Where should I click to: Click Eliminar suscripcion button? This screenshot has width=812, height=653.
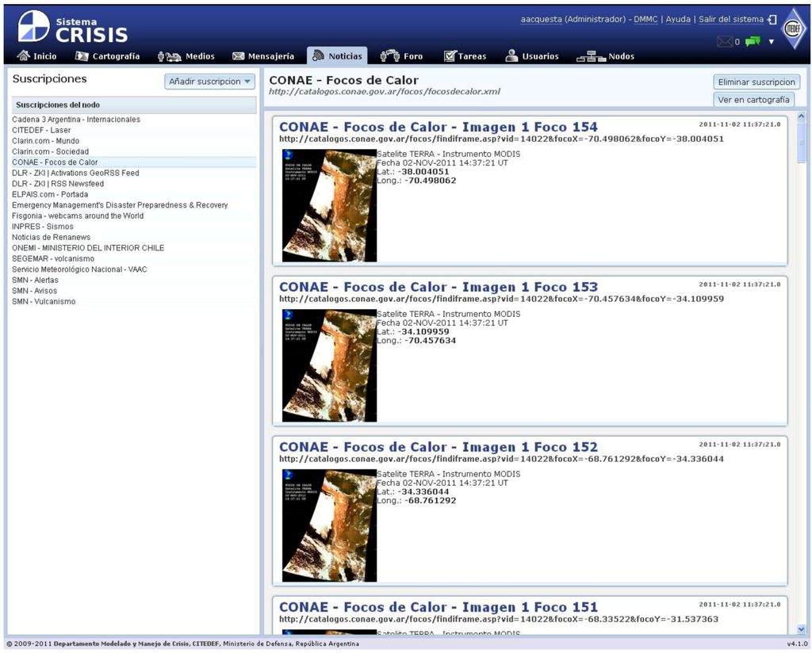click(756, 82)
